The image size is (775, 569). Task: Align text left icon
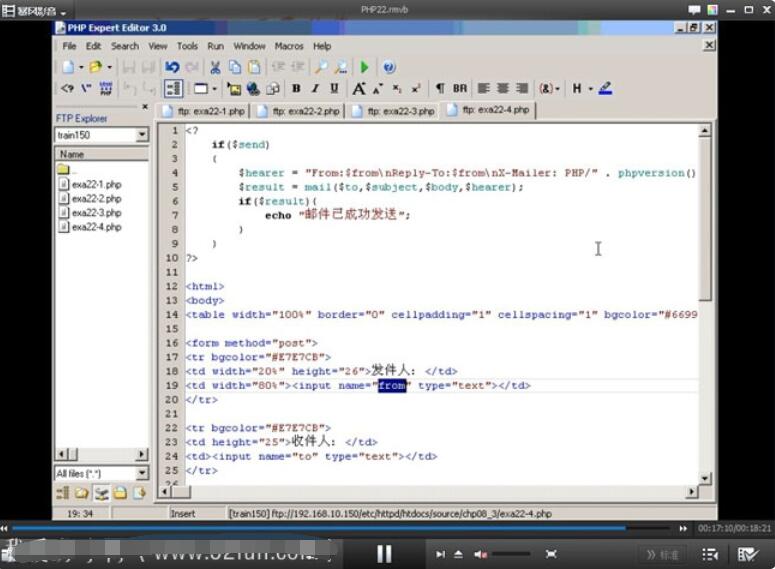[483, 88]
